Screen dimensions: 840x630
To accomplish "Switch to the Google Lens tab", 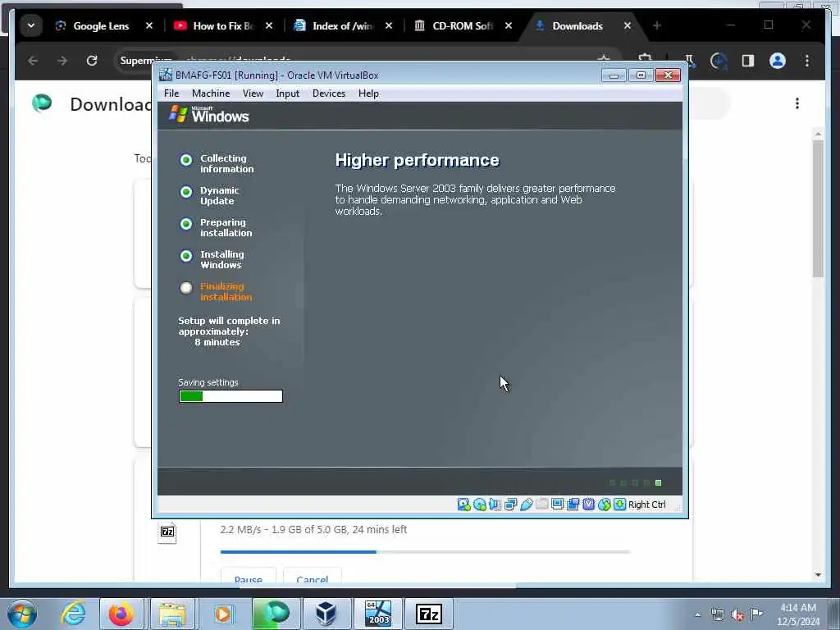I will (x=101, y=25).
